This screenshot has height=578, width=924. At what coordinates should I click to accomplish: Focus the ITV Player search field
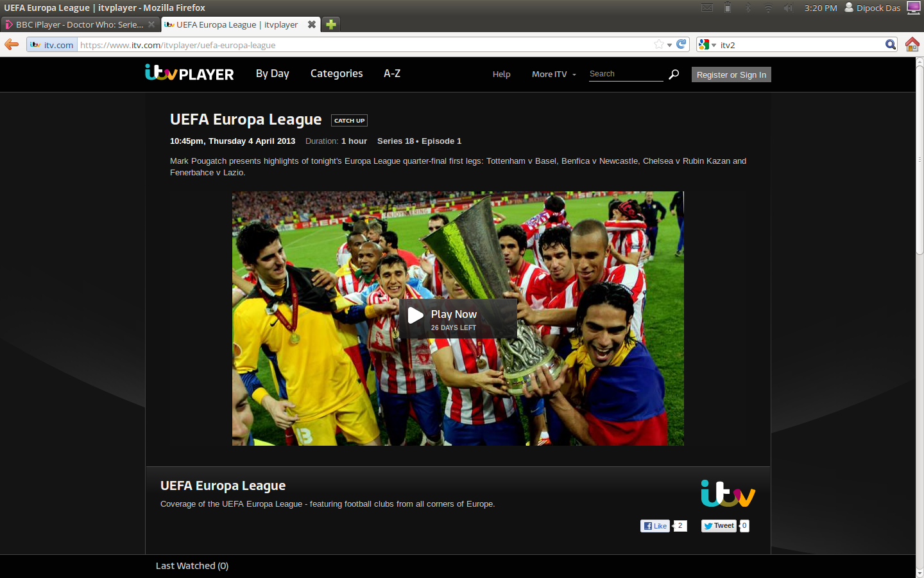pos(626,74)
